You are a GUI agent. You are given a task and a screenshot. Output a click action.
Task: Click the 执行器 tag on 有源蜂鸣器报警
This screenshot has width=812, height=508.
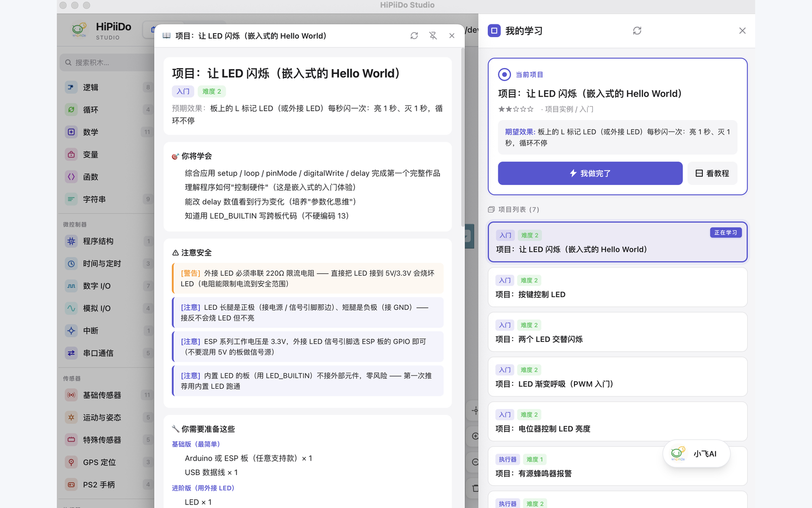click(x=507, y=459)
